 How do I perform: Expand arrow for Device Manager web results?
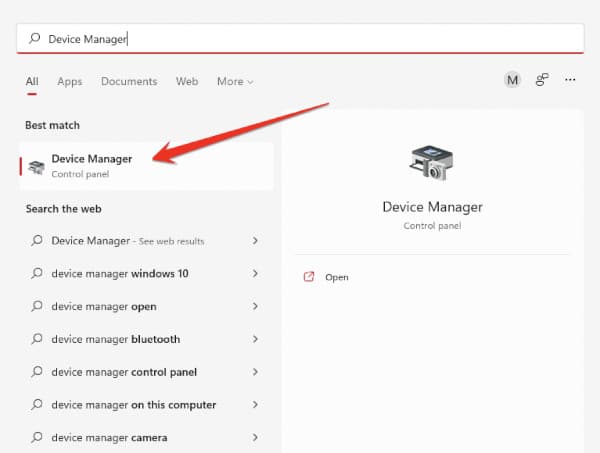(255, 241)
